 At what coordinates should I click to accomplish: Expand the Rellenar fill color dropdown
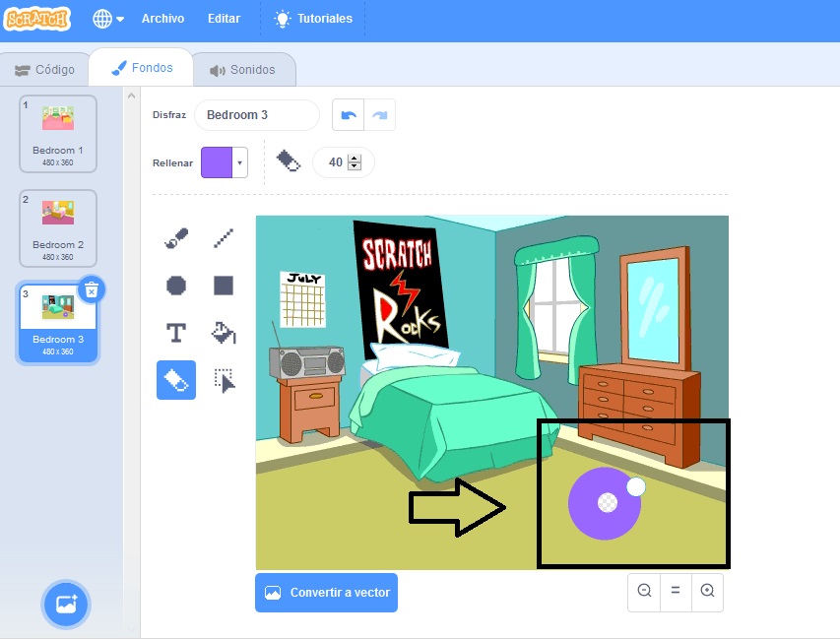pyautogui.click(x=239, y=162)
